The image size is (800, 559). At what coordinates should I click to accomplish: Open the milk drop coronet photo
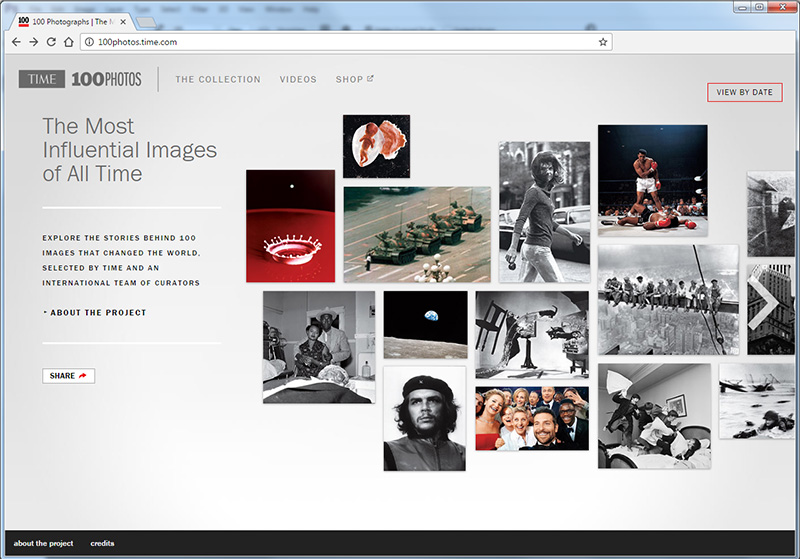(x=290, y=226)
